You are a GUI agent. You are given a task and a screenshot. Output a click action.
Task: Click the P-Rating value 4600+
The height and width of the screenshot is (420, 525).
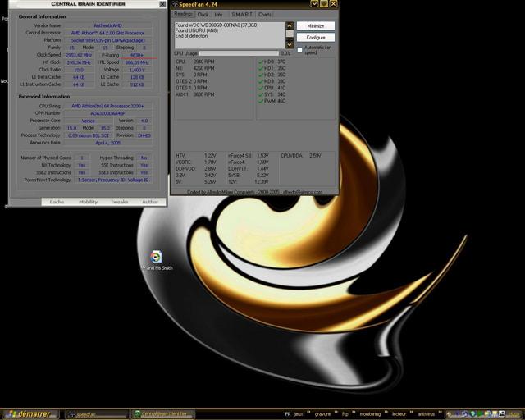coord(137,55)
